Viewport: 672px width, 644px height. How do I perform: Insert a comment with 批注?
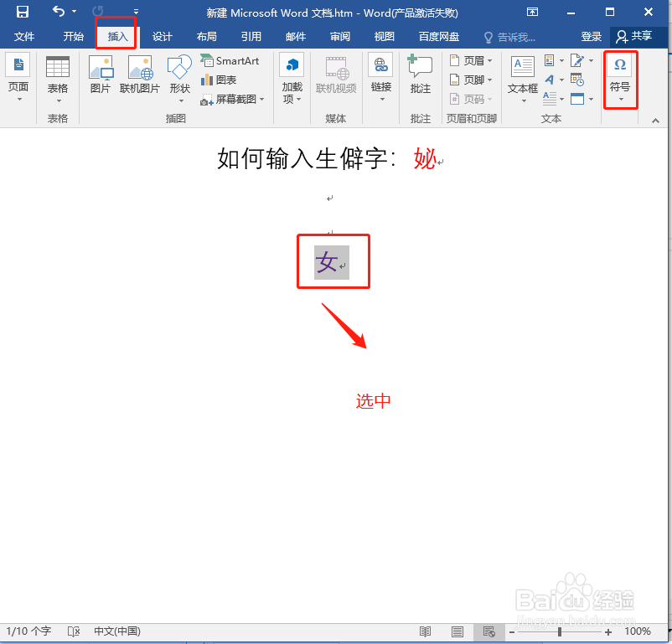click(x=421, y=75)
